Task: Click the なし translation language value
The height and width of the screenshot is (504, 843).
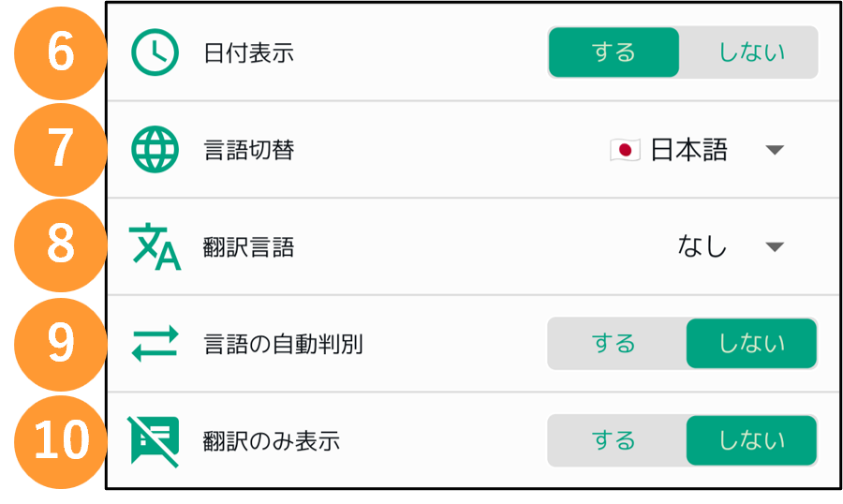Action: (702, 246)
